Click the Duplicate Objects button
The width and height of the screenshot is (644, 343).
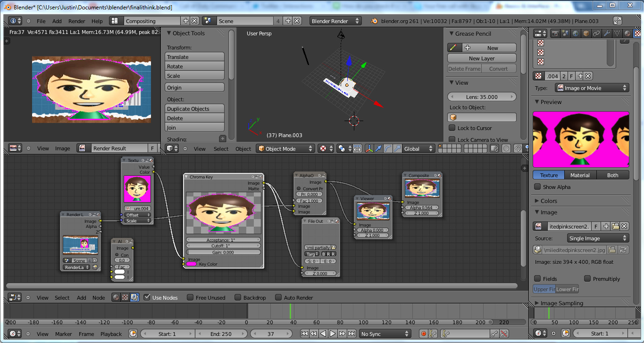click(x=195, y=108)
